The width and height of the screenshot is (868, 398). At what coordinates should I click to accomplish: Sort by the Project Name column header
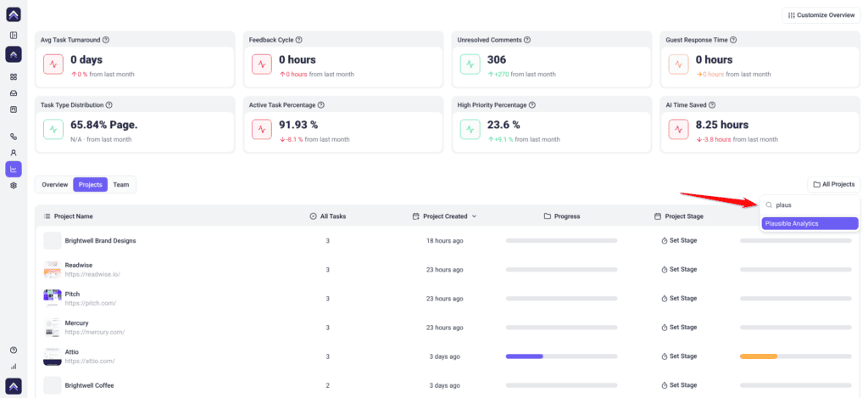point(69,216)
